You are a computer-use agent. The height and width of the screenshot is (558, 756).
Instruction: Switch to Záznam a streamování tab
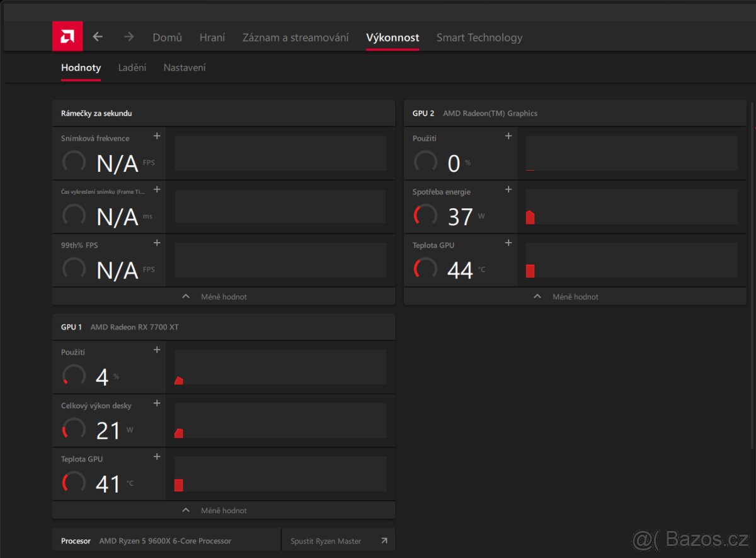point(295,38)
